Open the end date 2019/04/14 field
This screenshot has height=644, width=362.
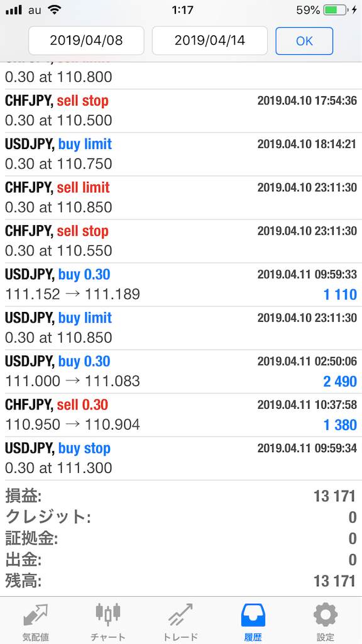(x=210, y=41)
